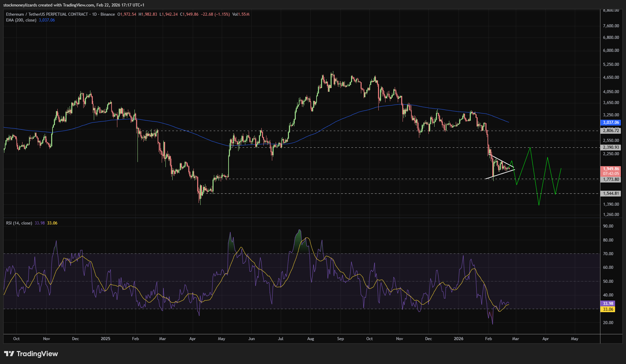Click the TradingView wordmark text at bottom
This screenshot has width=626, height=364.
(x=37, y=354)
